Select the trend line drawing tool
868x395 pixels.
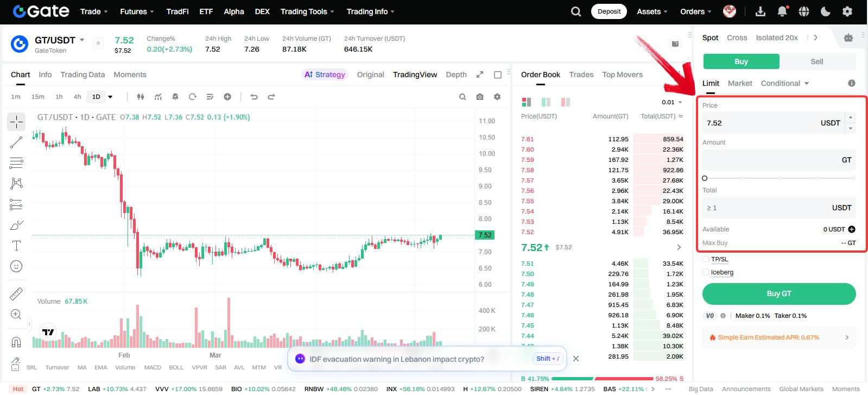[16, 142]
